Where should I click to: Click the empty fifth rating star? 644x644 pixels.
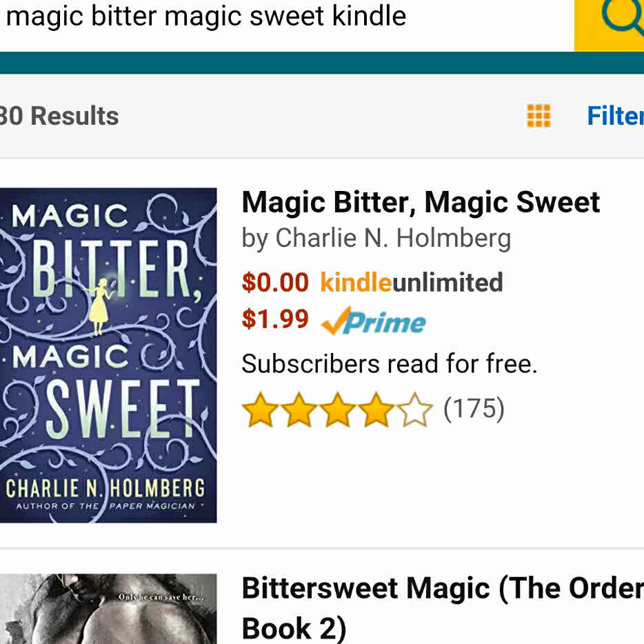414,410
